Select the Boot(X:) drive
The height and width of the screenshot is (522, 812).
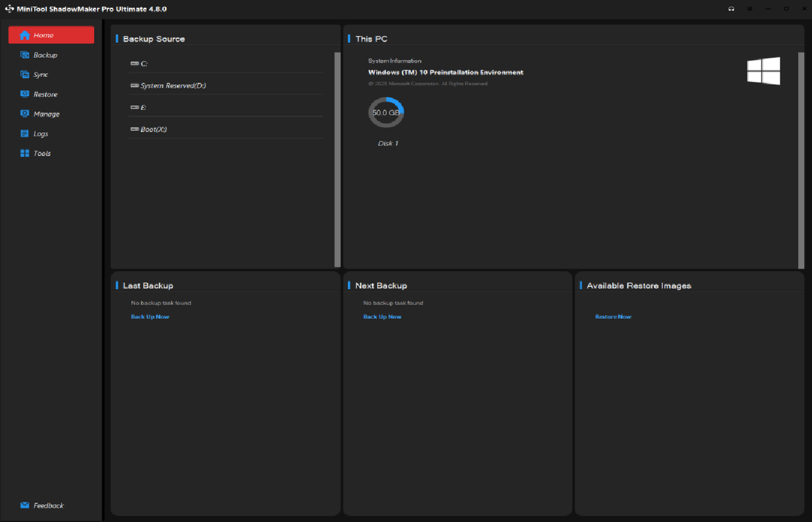coord(226,129)
